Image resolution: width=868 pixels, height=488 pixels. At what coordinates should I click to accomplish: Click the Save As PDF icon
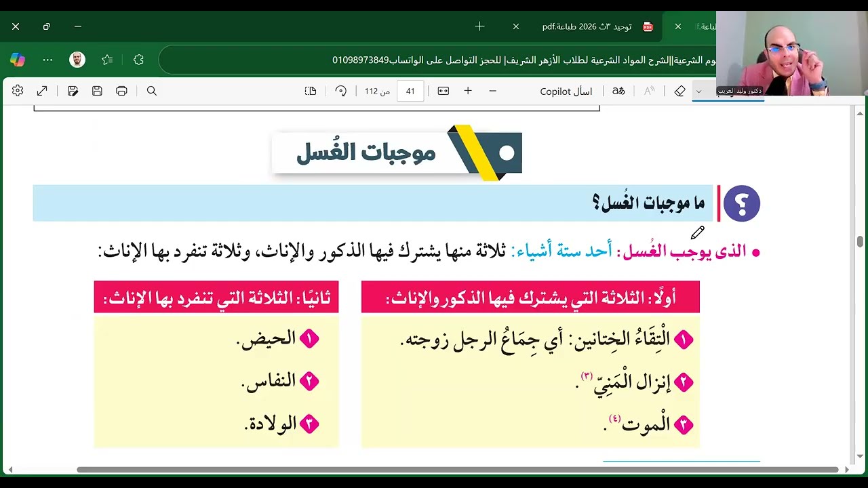tap(73, 91)
